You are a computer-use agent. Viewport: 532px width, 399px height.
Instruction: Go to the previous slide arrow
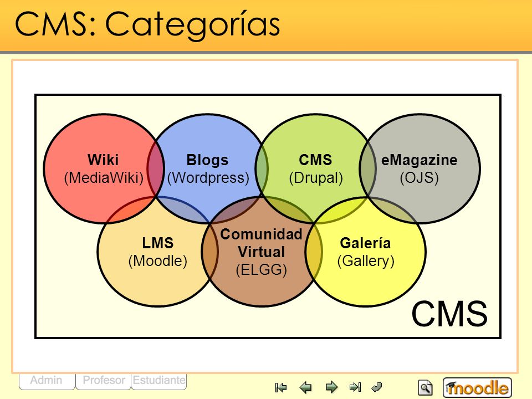[x=306, y=387]
